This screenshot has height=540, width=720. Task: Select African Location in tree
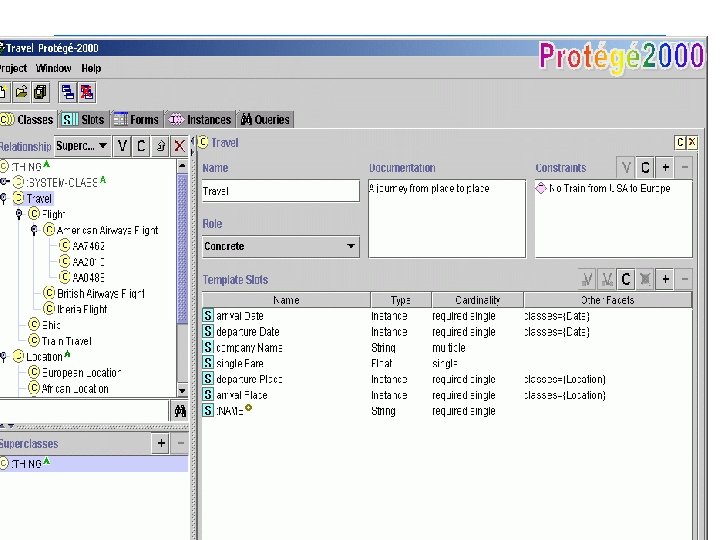coord(68,388)
